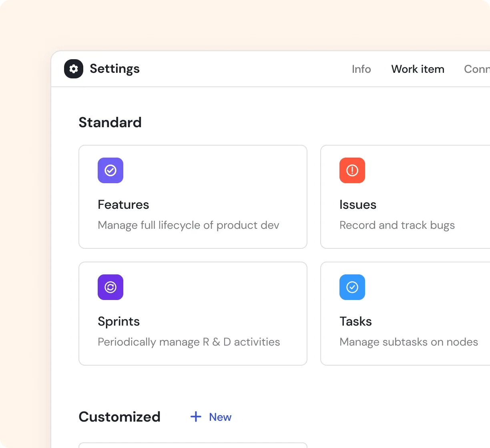490x448 pixels.
Task: Click "Manage full lifecycle of product dev" text
Action: click(189, 225)
